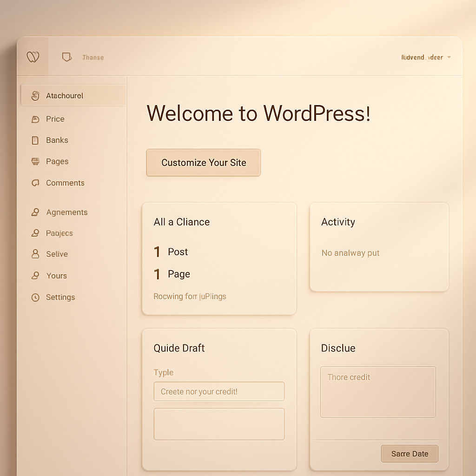Click the Settings clock icon
Screen dimensions: 476x476
(35, 297)
